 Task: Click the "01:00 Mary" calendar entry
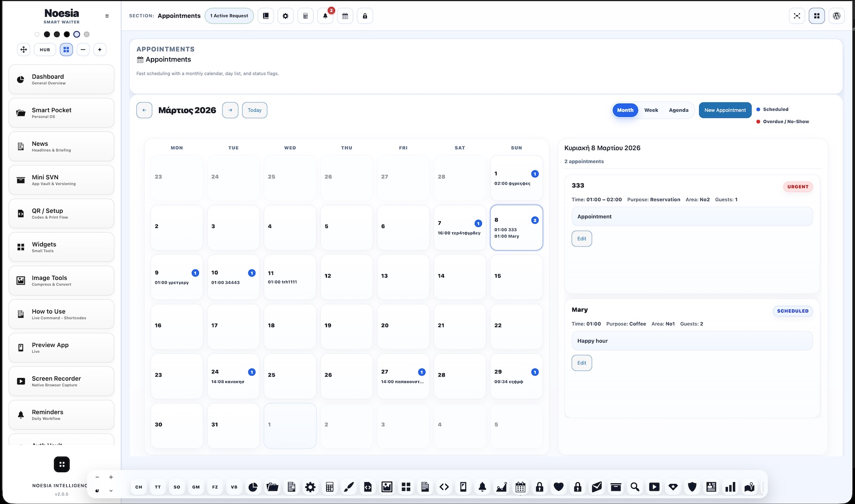[x=506, y=236]
